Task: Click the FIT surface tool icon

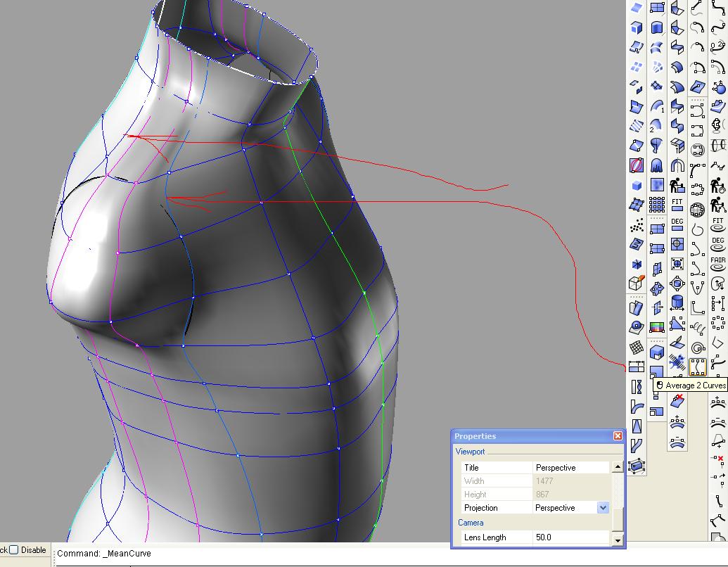Action: click(677, 205)
